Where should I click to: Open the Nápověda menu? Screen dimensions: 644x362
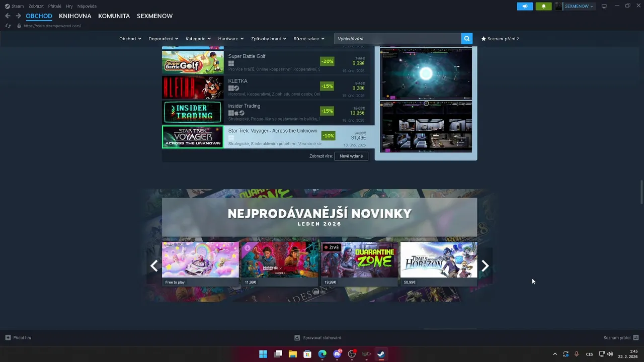pyautogui.click(x=87, y=6)
